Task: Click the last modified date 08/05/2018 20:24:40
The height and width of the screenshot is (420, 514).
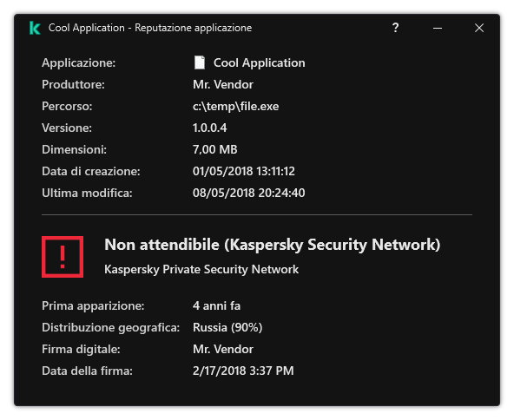Action: click(249, 193)
